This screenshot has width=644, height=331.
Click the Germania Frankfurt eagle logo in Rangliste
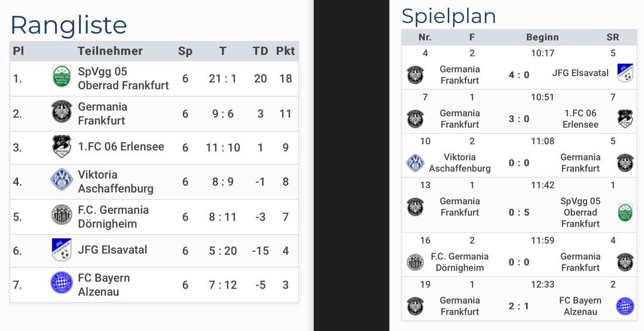pos(61,111)
